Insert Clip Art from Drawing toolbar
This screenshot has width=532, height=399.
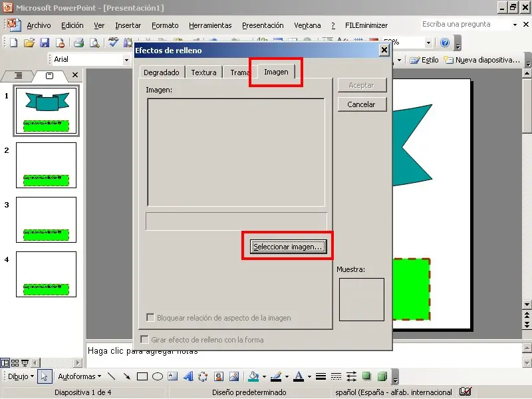click(219, 376)
